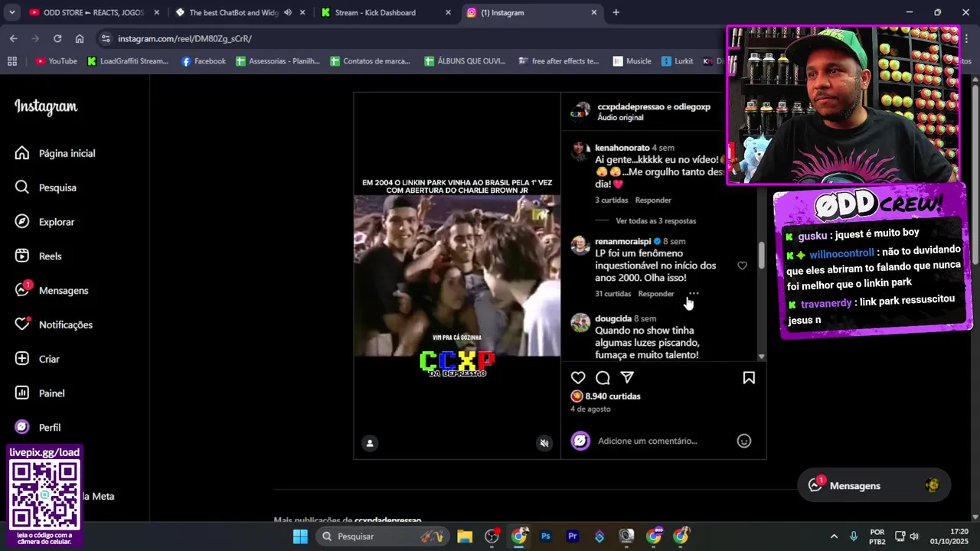Reply to renanmoraispi's comment
The width and height of the screenshot is (980, 551).
tap(656, 294)
